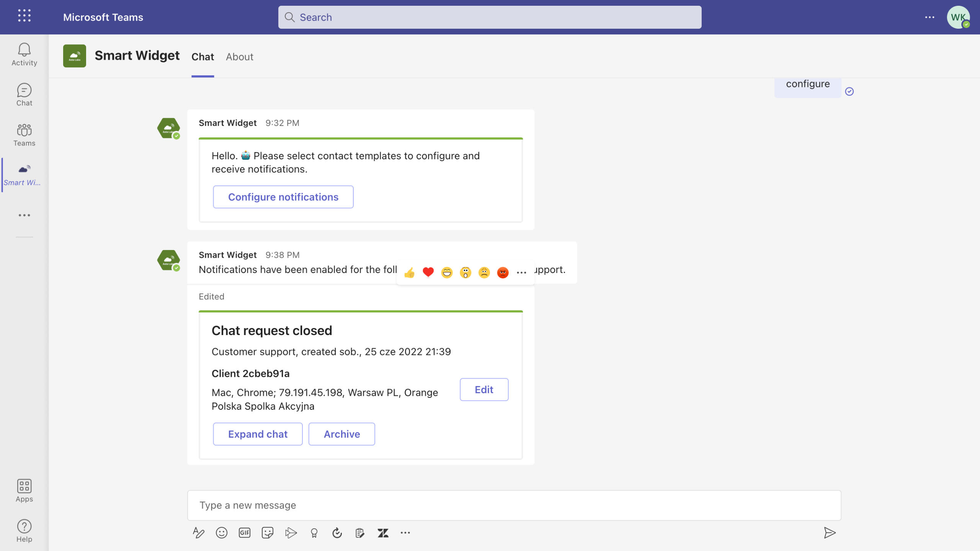Click the 'Smart Widget' header title
The height and width of the screenshot is (551, 980).
coord(137,56)
